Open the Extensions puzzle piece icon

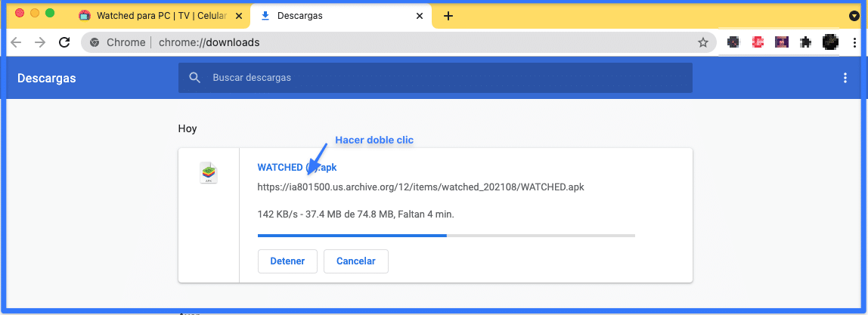(x=806, y=42)
